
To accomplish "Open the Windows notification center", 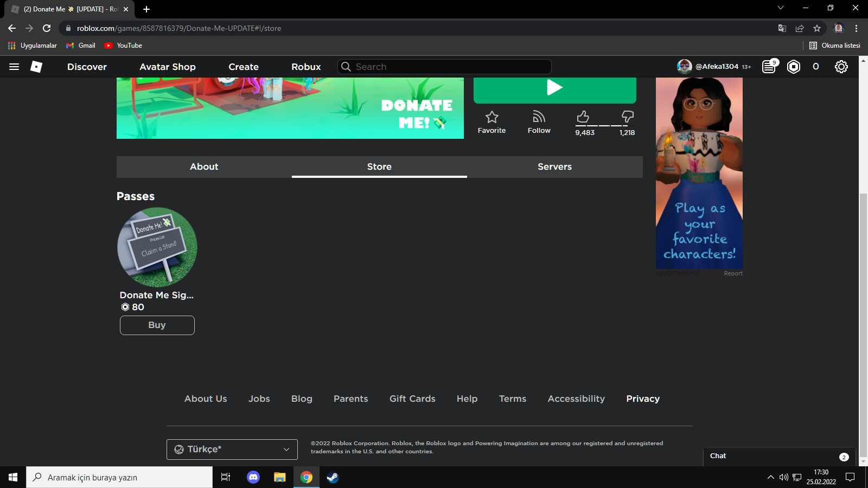I will coord(850,477).
